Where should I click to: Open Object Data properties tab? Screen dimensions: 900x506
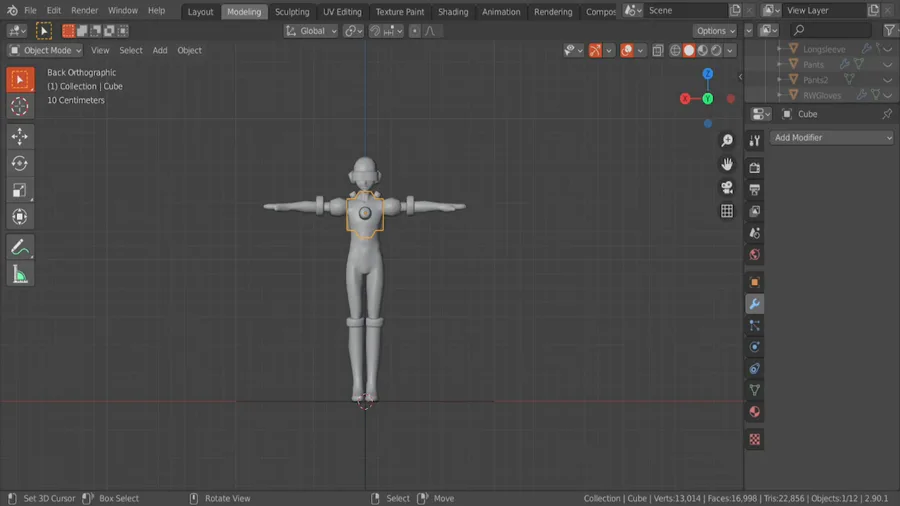pyautogui.click(x=755, y=390)
